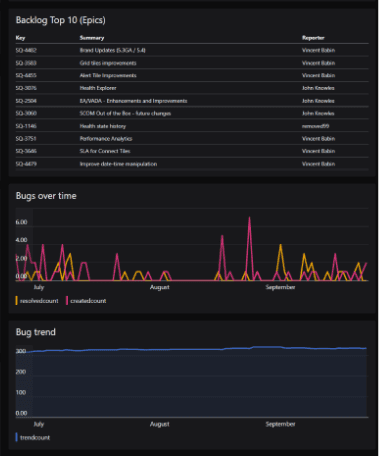Toggle the resolvedcount legend series
The width and height of the screenshot is (379, 456).
coord(37,301)
